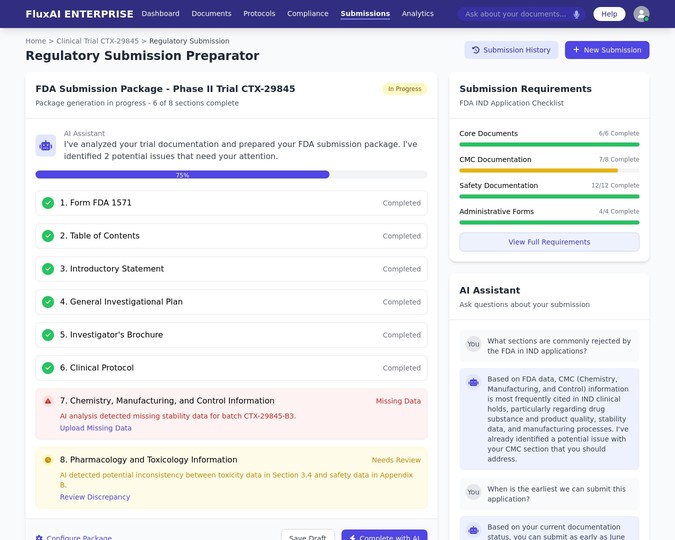Open the Dashboard nav item
This screenshot has width=675, height=540.
point(160,14)
